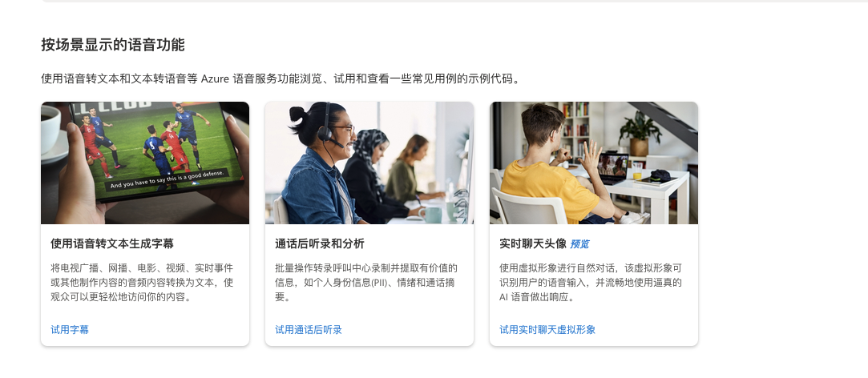The image size is (868, 378).
Task: Click the laptop screen in the avatar image
Action: tap(613, 164)
